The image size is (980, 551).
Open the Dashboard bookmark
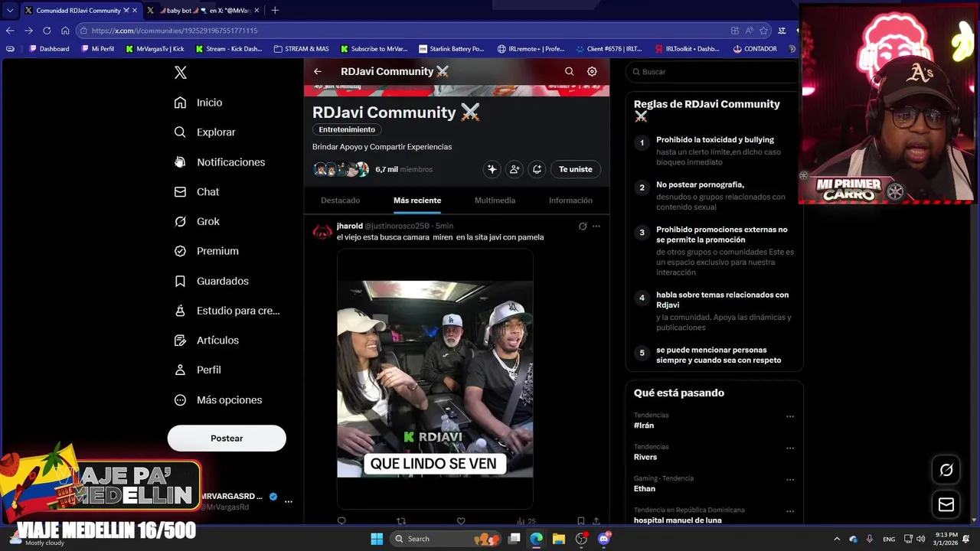pyautogui.click(x=48, y=49)
